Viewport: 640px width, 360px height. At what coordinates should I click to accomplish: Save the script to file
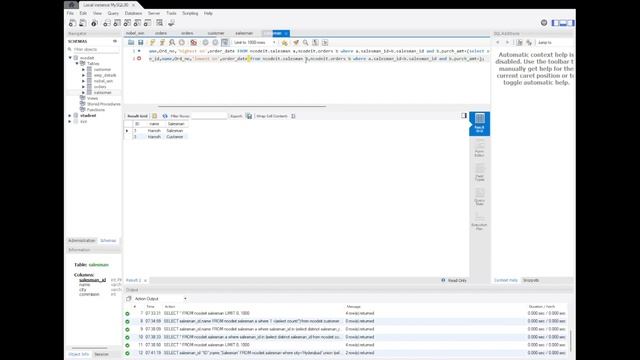pos(140,42)
